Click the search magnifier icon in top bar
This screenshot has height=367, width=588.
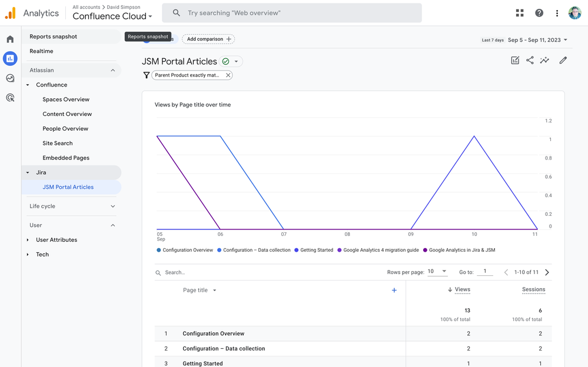(x=176, y=13)
